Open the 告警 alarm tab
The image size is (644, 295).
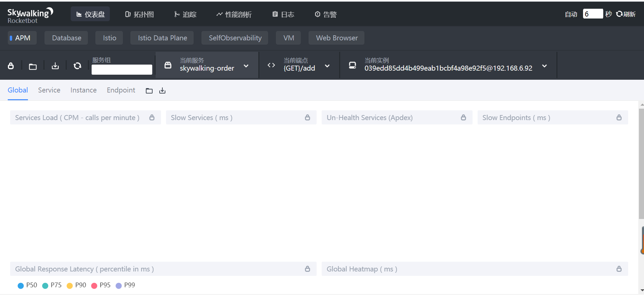(326, 14)
